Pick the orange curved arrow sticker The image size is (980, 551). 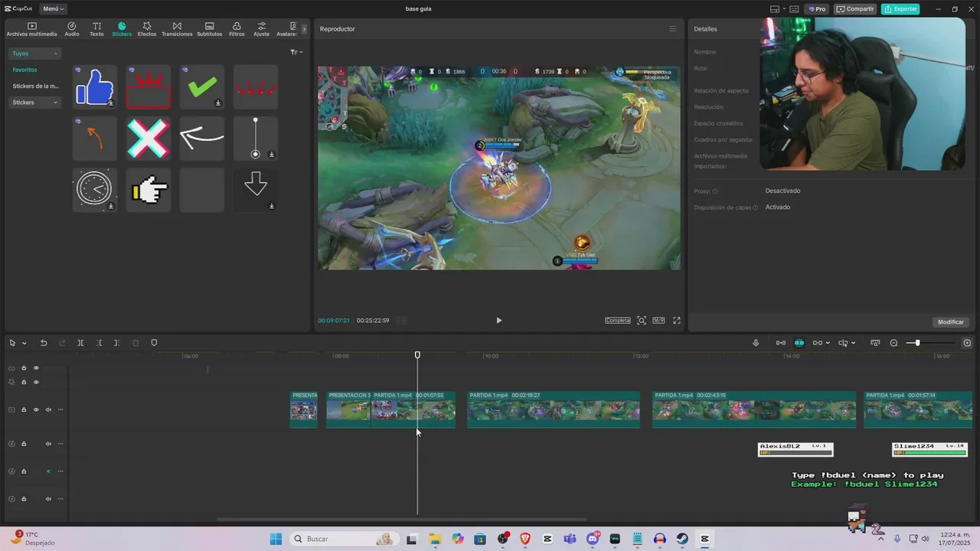(95, 139)
